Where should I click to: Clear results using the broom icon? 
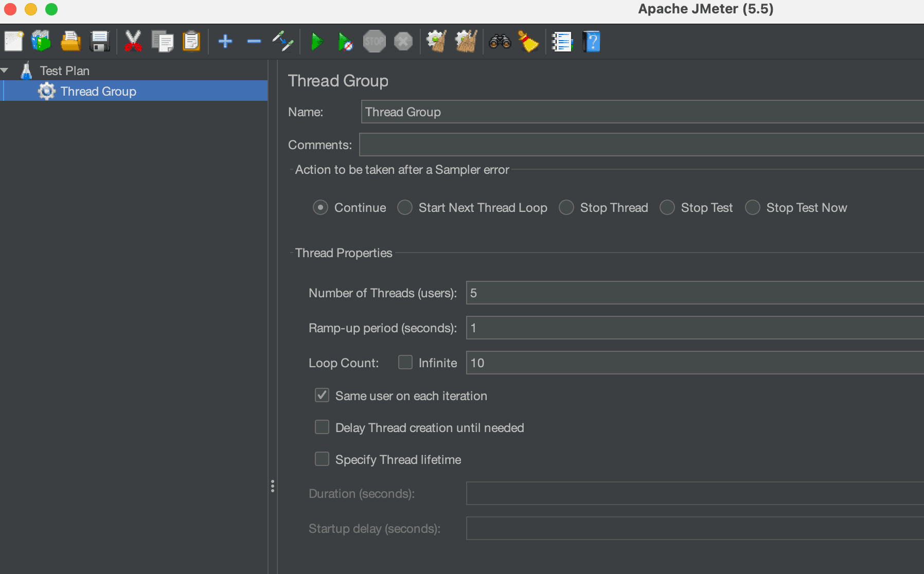point(529,41)
